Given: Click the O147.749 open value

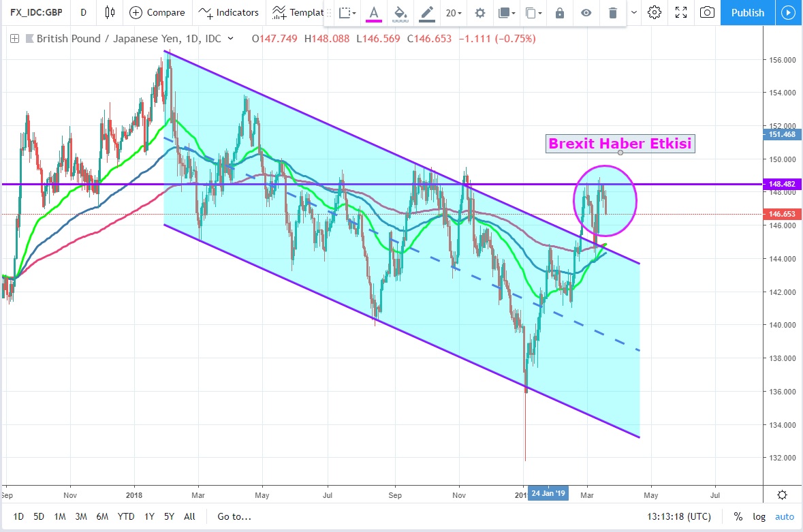Looking at the screenshot, I should pyautogui.click(x=274, y=38).
